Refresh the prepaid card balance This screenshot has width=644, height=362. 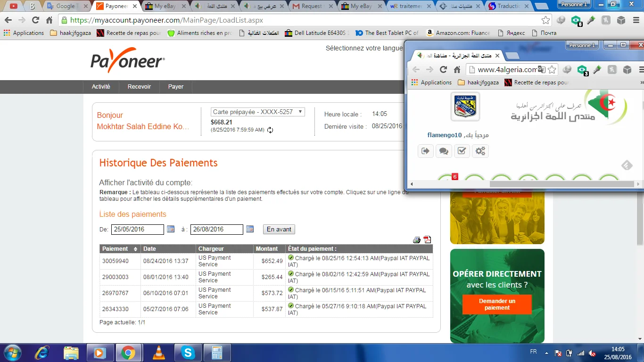tap(270, 130)
